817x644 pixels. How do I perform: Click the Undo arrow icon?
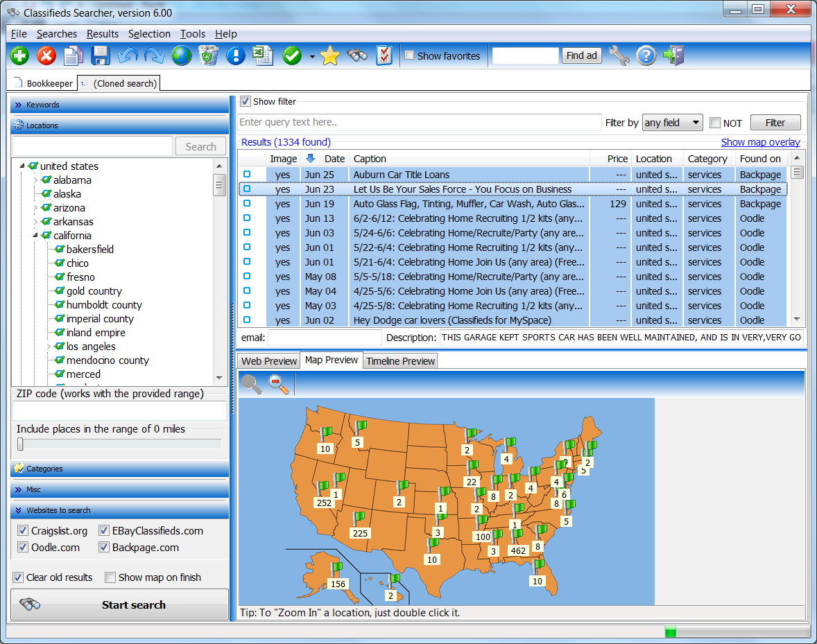click(129, 55)
